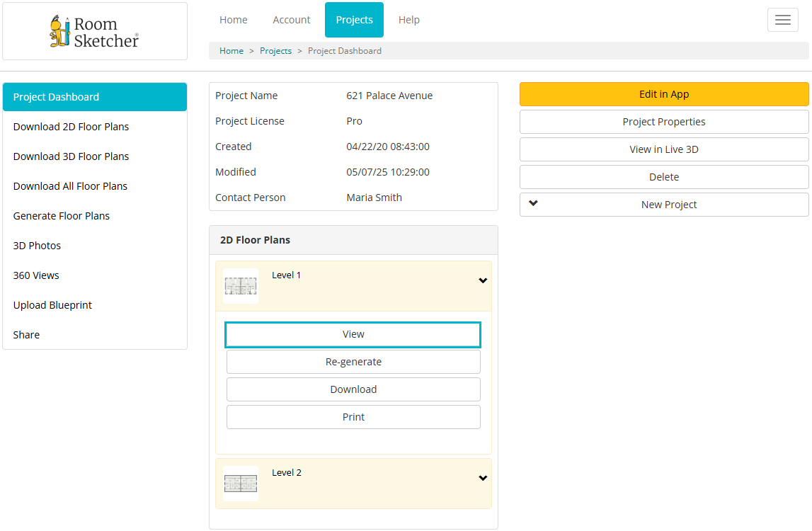Image resolution: width=812 pixels, height=531 pixels.
Task: Download the Level 1 floor plan
Action: (x=353, y=389)
